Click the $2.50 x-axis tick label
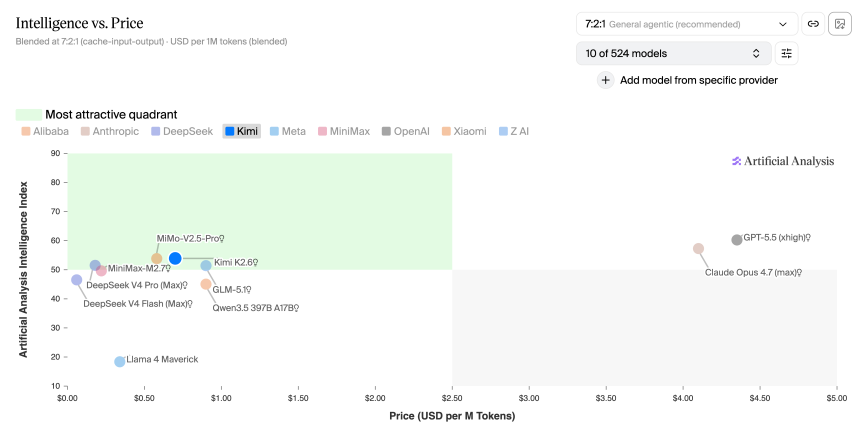The width and height of the screenshot is (860, 435). coord(452,398)
